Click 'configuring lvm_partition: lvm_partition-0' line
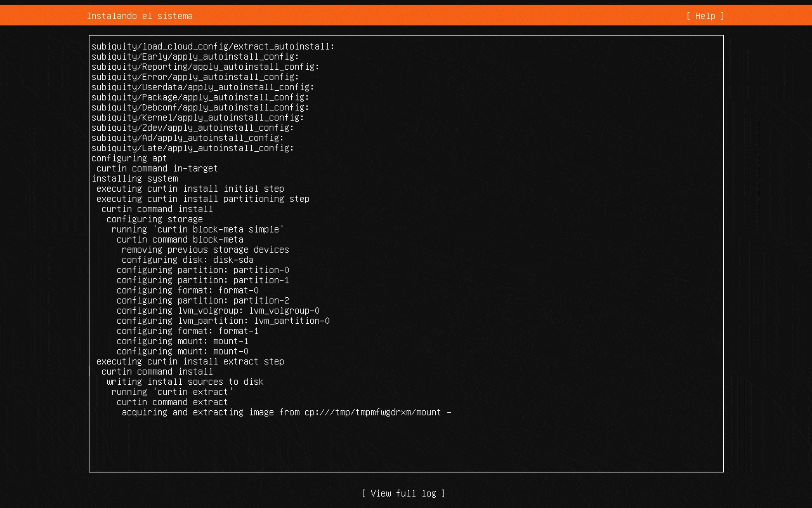Viewport: 812px width, 508px height. pyautogui.click(x=223, y=321)
